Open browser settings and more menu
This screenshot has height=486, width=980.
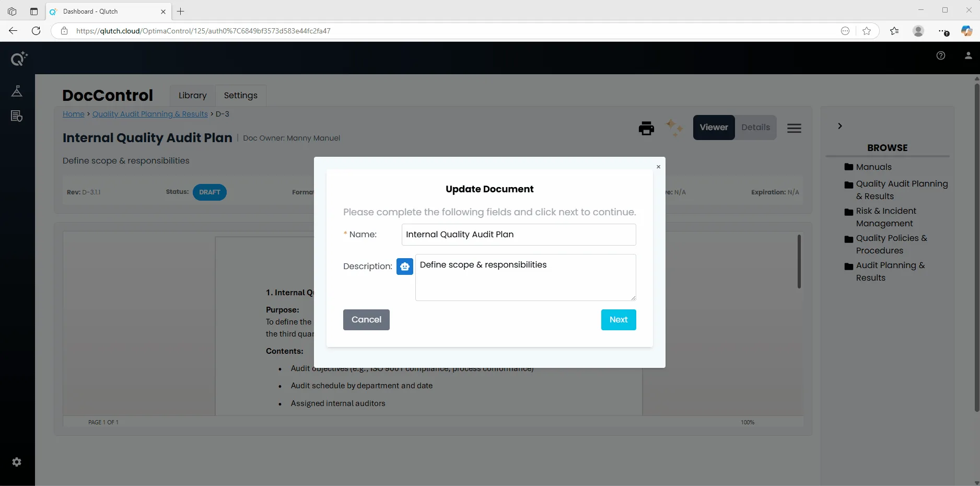click(943, 31)
